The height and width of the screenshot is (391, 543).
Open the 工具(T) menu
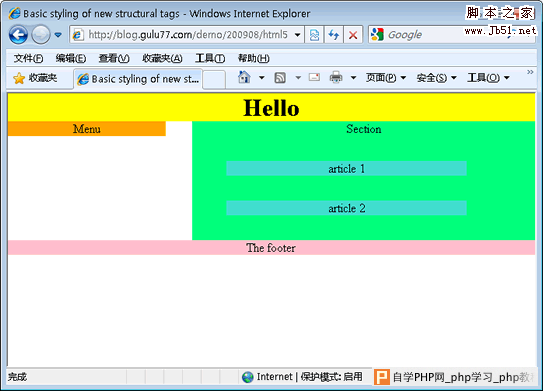[210, 58]
